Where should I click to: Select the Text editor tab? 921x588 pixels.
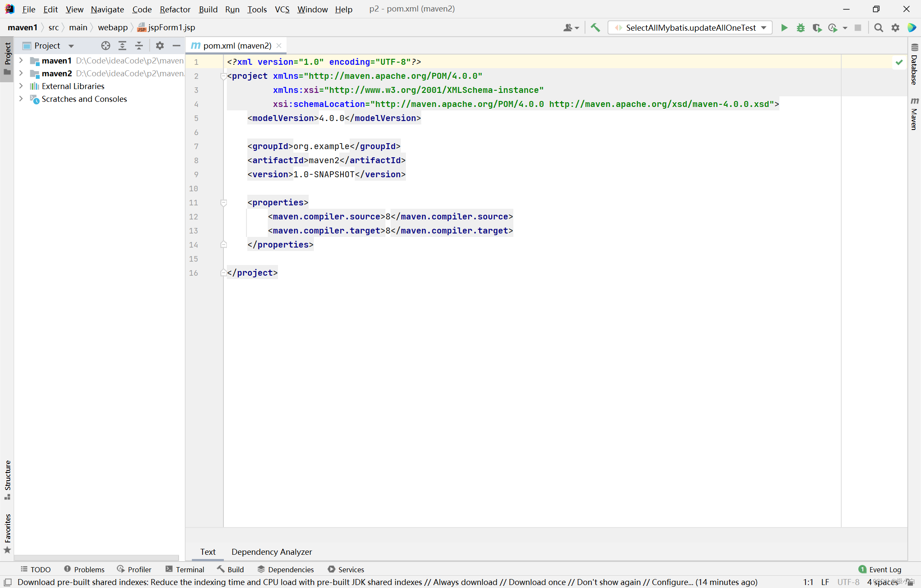point(208,552)
